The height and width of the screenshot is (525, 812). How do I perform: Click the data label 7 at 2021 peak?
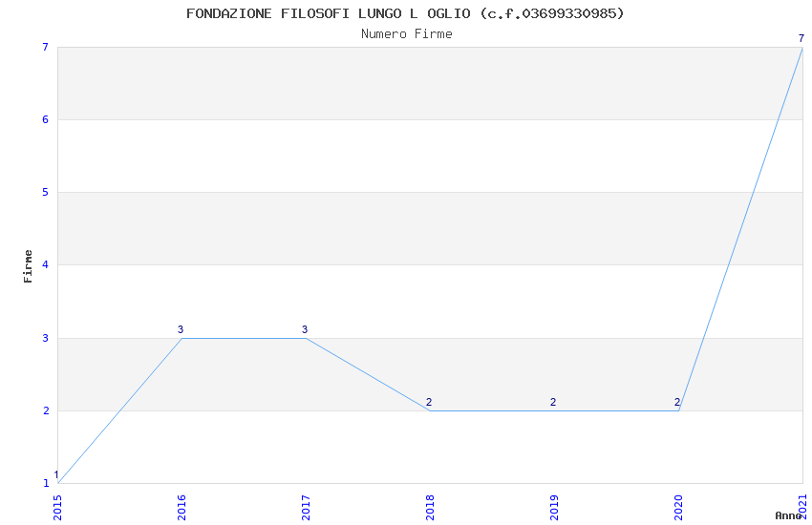(x=801, y=38)
